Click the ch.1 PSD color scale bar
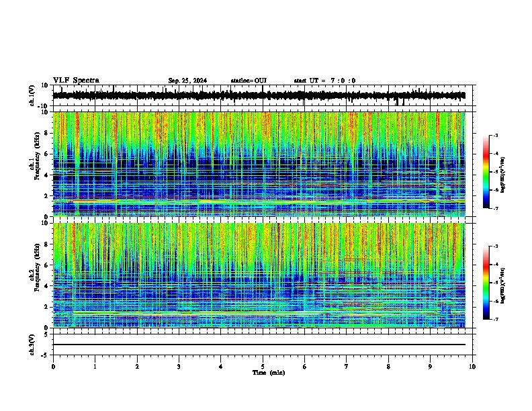The image size is (532, 411). click(486, 172)
